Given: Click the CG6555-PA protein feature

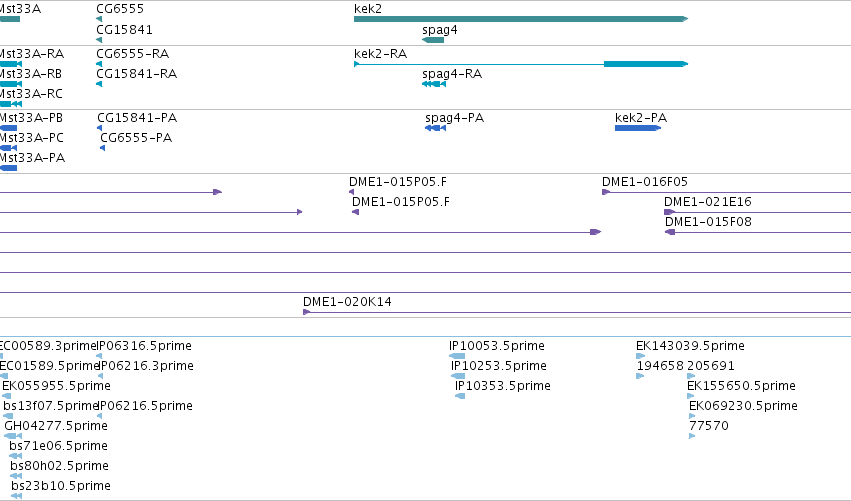Looking at the screenshot, I should pyautogui.click(x=103, y=148).
